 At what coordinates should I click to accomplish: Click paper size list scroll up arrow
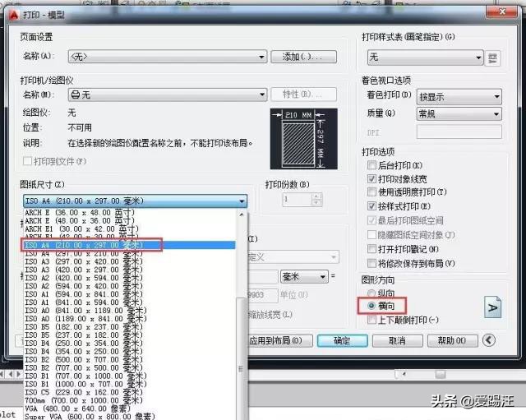pos(242,215)
